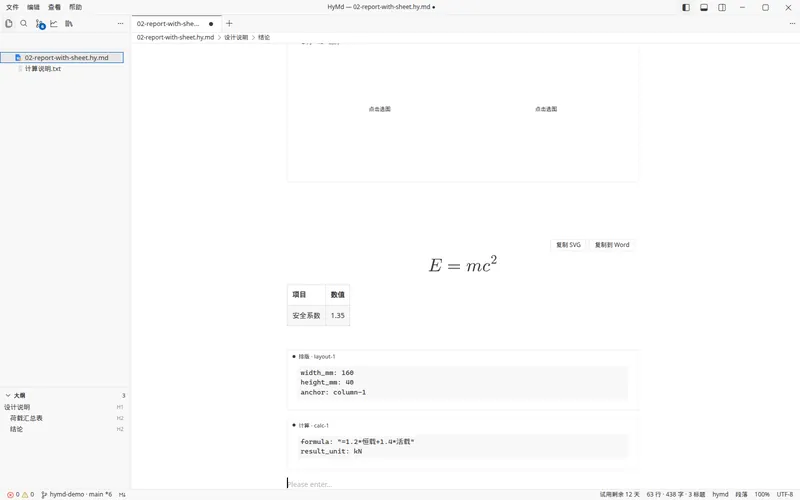Click the unsaved dot on the tab
The image size is (800, 500).
coord(211,24)
